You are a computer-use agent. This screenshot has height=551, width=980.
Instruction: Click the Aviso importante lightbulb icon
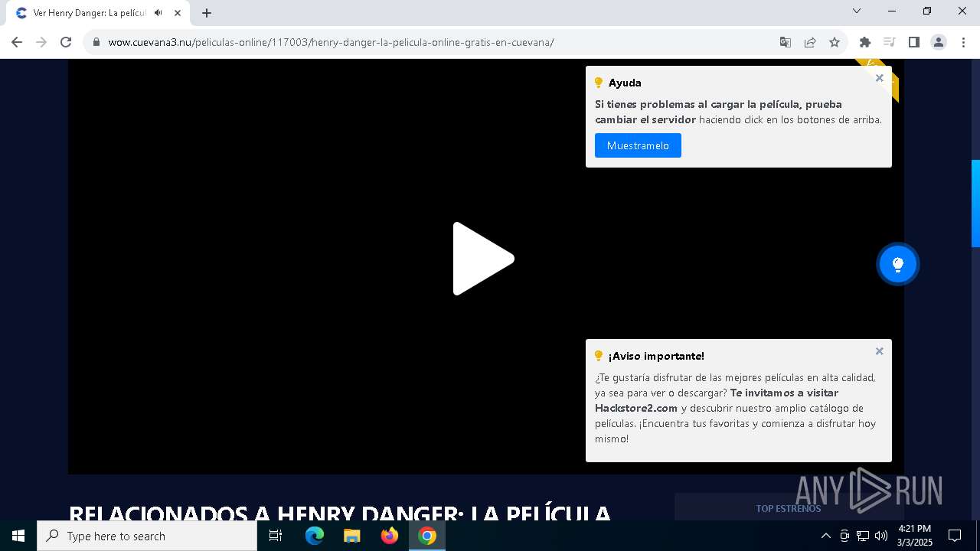(599, 356)
